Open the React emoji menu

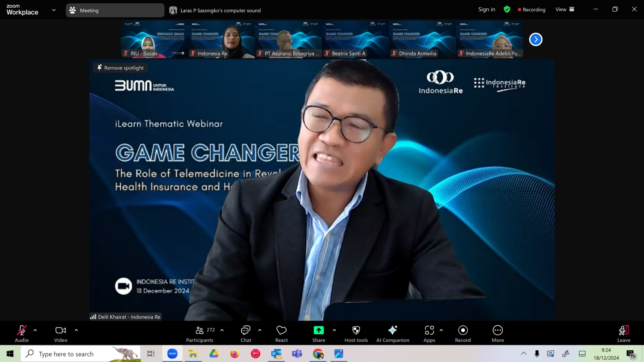click(281, 334)
